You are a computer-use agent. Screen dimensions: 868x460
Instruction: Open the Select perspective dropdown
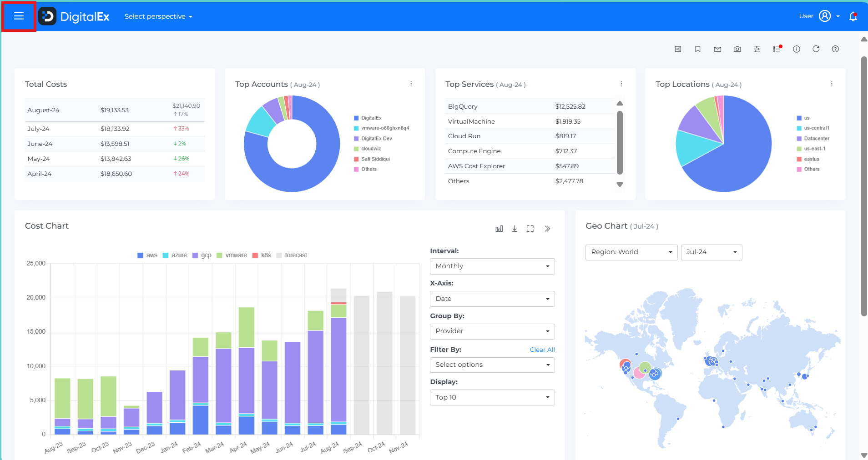pos(158,16)
